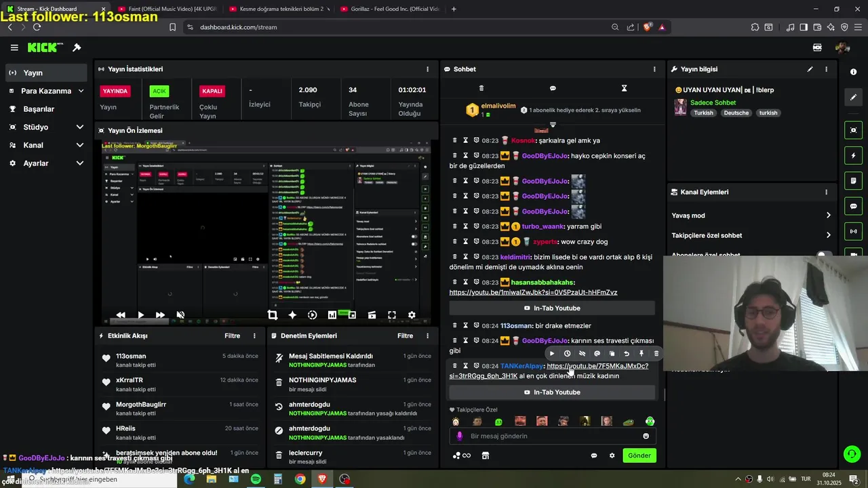
Task: Switch to Kesme doğrama teknikleri browser tab
Action: (x=279, y=9)
